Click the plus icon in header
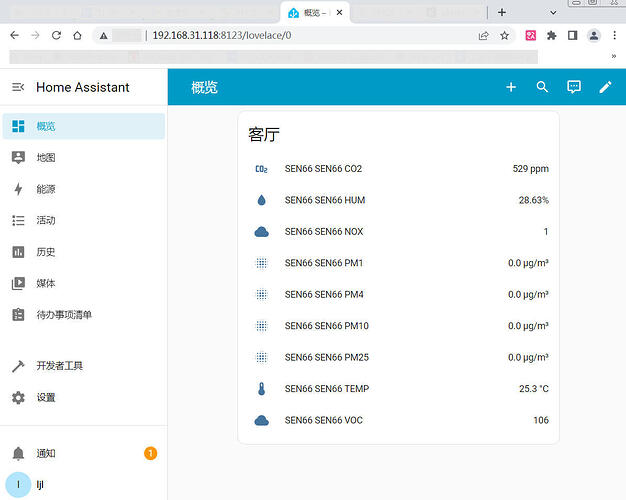This screenshot has width=626, height=500. click(511, 87)
